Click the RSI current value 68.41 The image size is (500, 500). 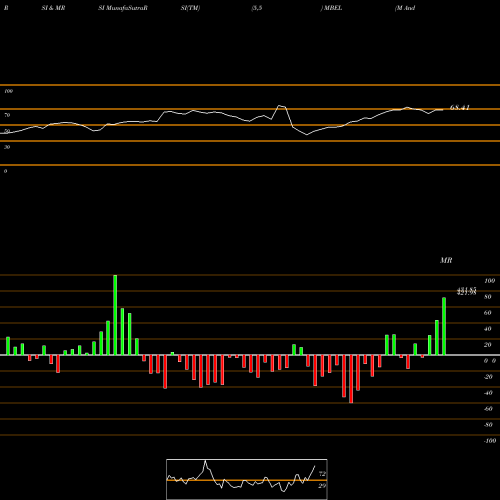[460, 107]
